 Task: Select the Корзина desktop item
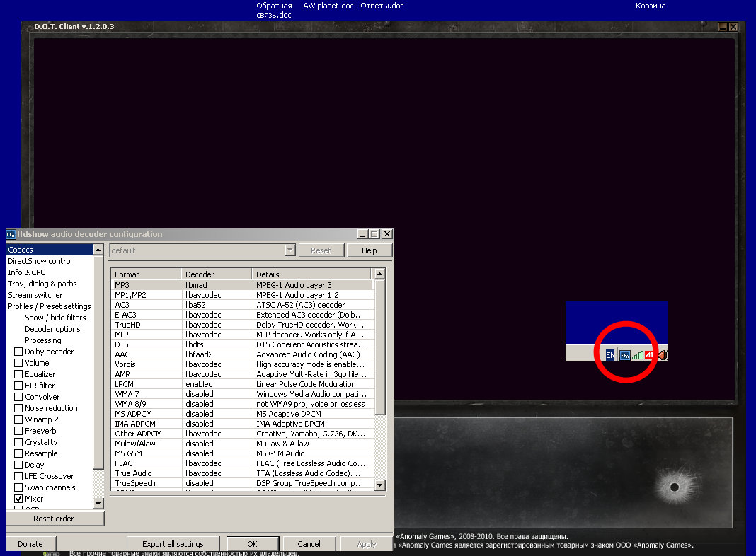click(x=651, y=6)
